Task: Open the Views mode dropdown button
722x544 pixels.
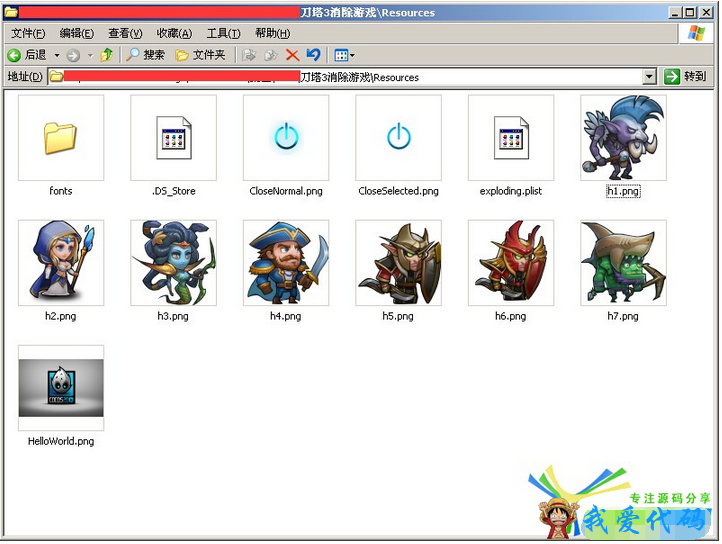Action: (x=344, y=55)
